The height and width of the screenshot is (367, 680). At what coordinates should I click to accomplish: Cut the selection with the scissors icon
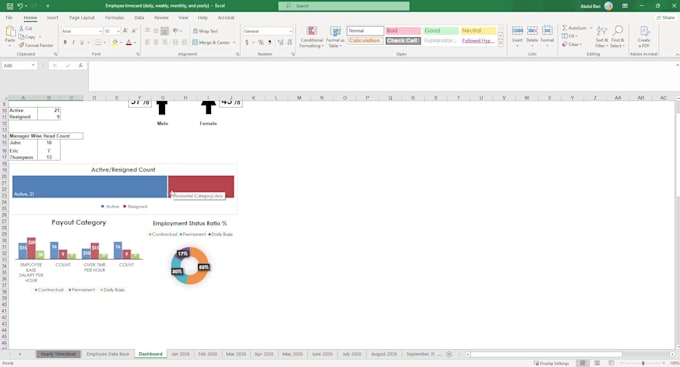(21, 28)
